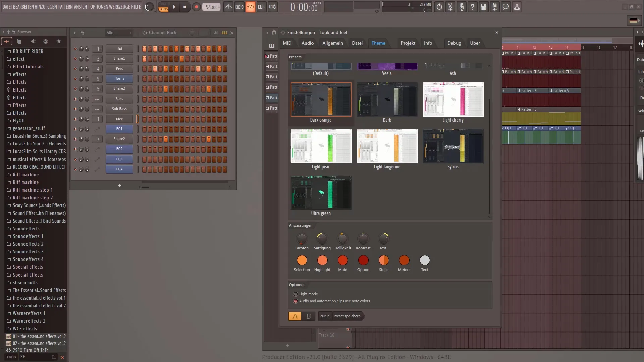Toggle Audio and automation clips use note colors
644x362 pixels.
point(332,301)
